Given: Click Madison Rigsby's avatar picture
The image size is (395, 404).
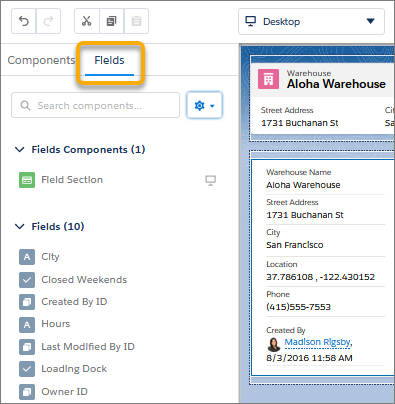Looking at the screenshot, I should click(x=274, y=344).
